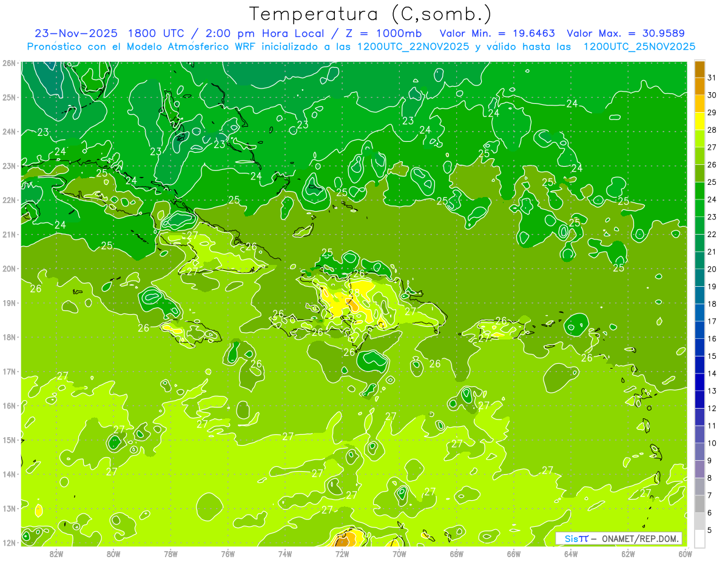
Task: Click the '82W' longitude axis label
Action: point(56,554)
